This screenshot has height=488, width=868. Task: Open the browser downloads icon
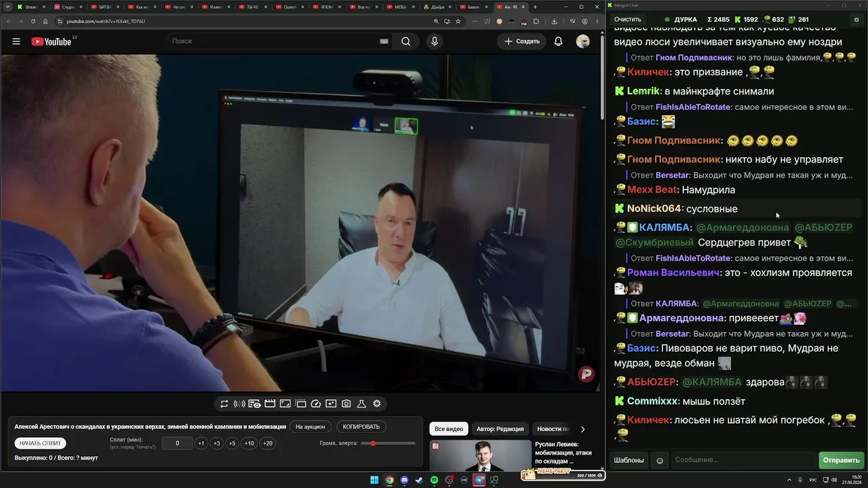tap(554, 21)
